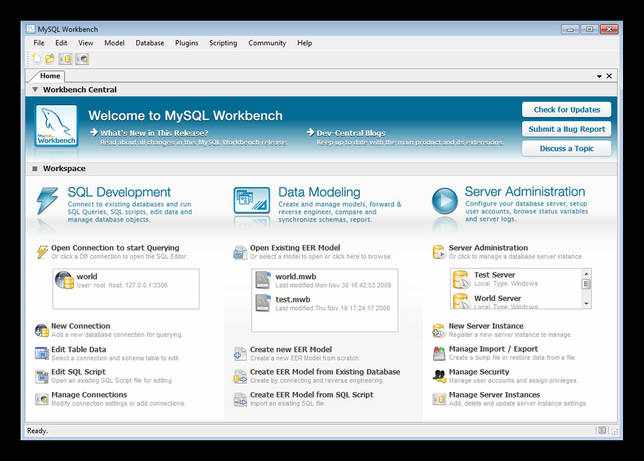The height and width of the screenshot is (461, 644).
Task: Click the open folder toolbar icon
Action: [50, 59]
